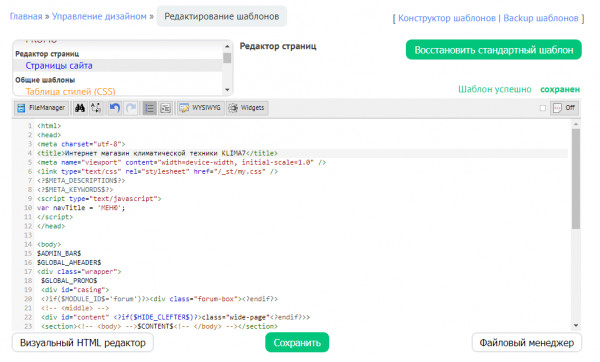Click the forum-box code line
The height and width of the screenshot is (362, 600).
159,299
